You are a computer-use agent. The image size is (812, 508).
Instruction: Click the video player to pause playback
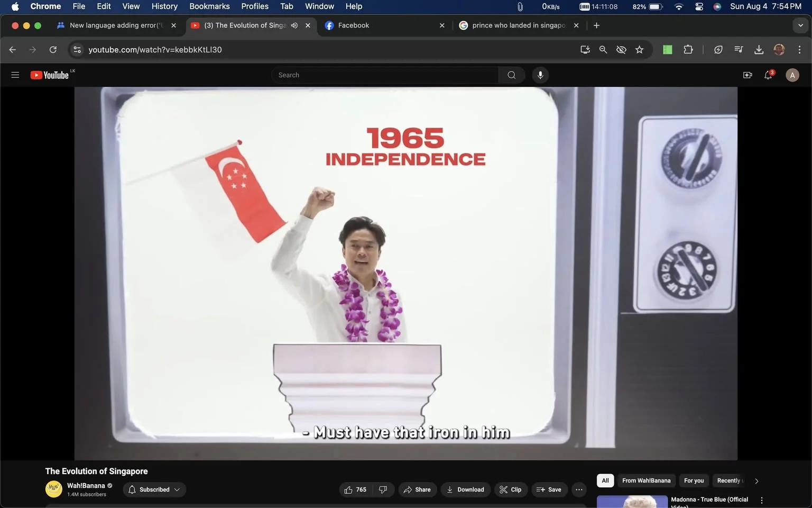[405, 273]
